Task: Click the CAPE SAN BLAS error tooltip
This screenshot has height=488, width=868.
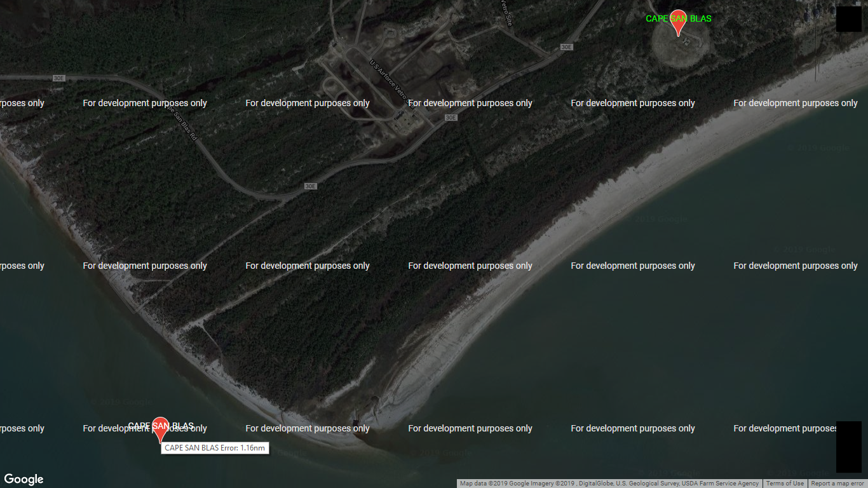Action: pos(214,448)
